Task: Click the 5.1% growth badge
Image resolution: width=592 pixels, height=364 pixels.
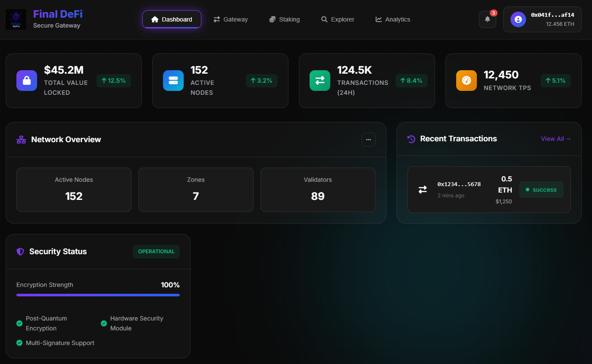Action: pos(556,81)
